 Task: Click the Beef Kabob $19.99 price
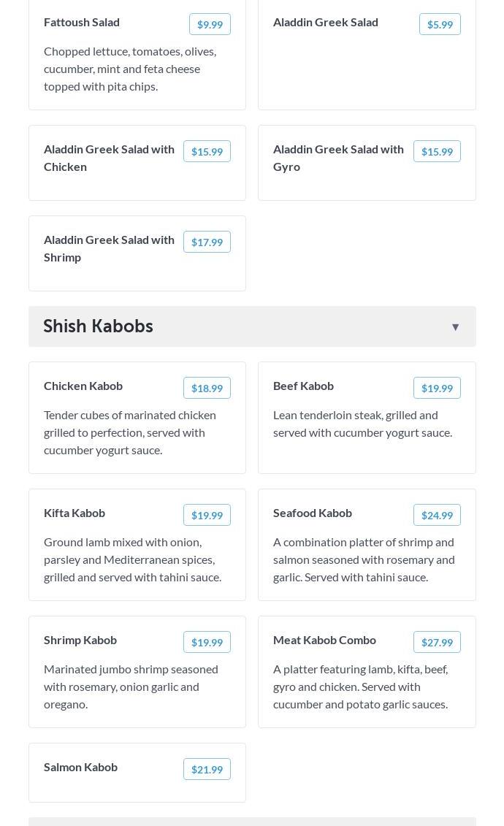(437, 389)
